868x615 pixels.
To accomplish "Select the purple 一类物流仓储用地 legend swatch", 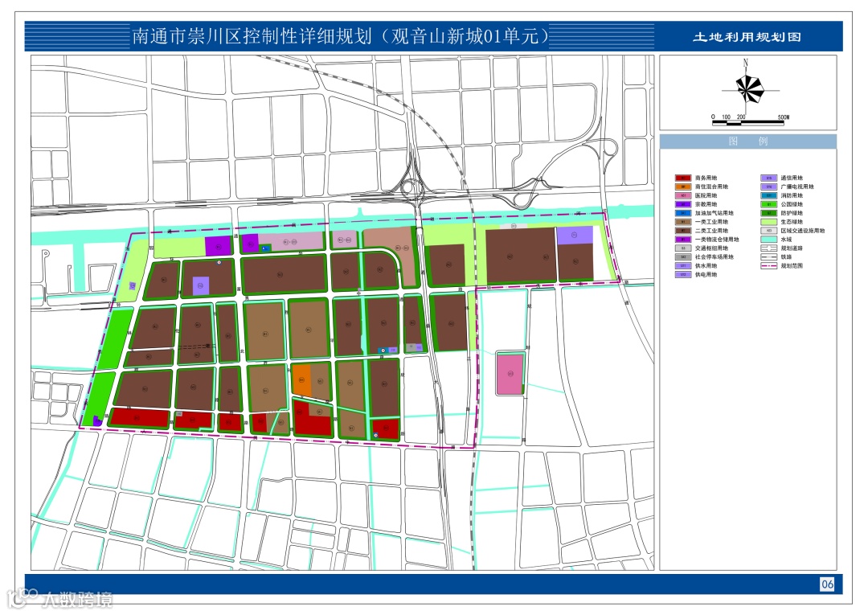I will point(682,240).
